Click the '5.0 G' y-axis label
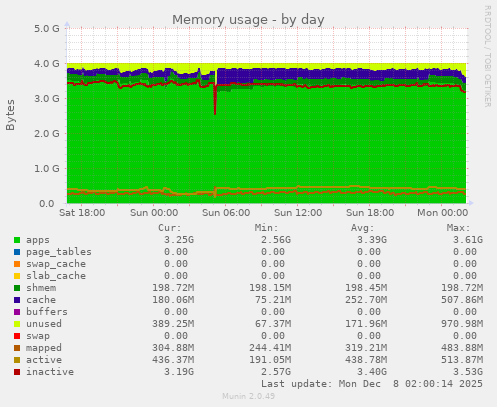Screen dimensions: 497x407 [x=47, y=29]
